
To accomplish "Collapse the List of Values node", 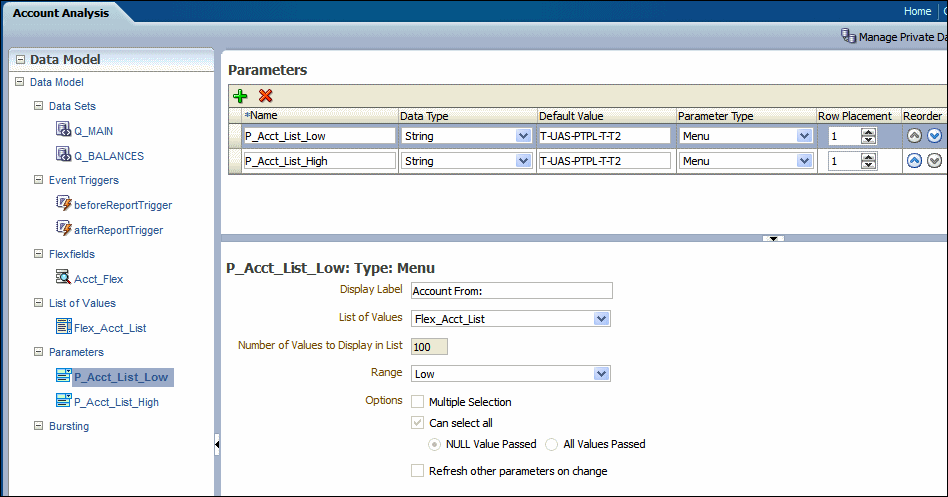I will (39, 302).
